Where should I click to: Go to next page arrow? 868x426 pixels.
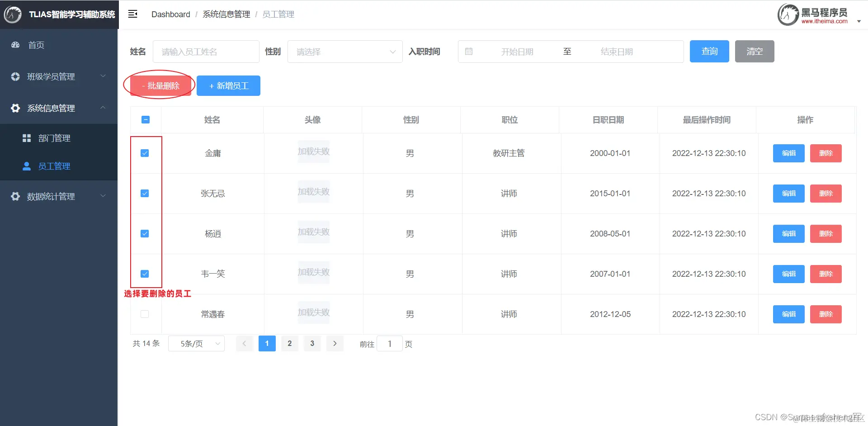(335, 343)
